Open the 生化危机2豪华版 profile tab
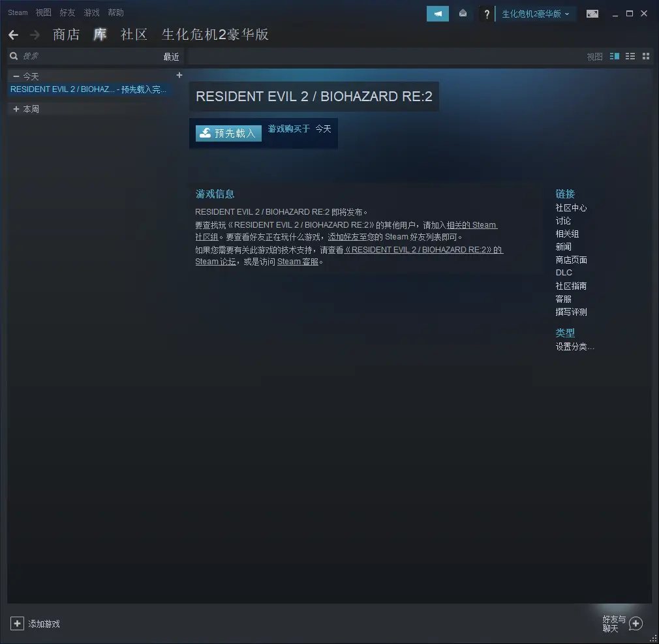Screen dimensions: 659x644 [215, 35]
